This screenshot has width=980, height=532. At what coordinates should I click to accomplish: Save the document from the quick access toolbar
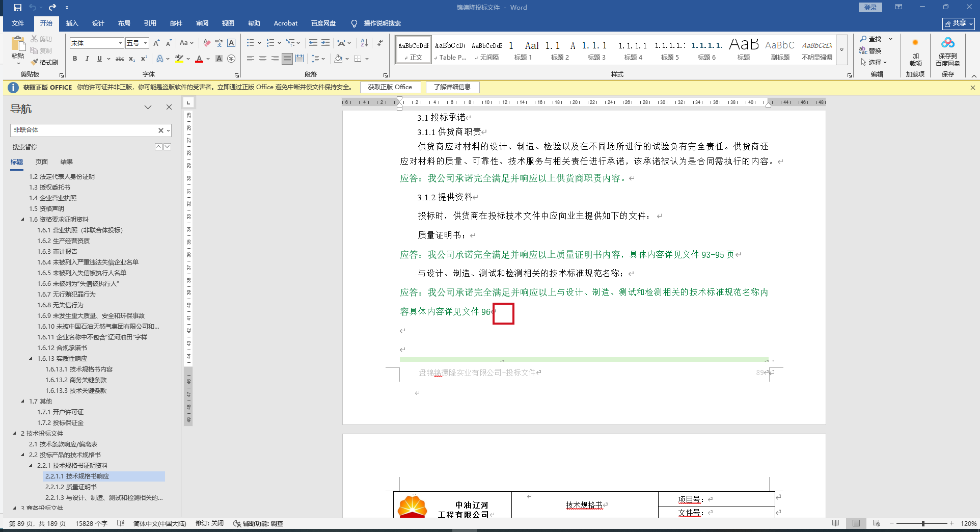[18, 8]
